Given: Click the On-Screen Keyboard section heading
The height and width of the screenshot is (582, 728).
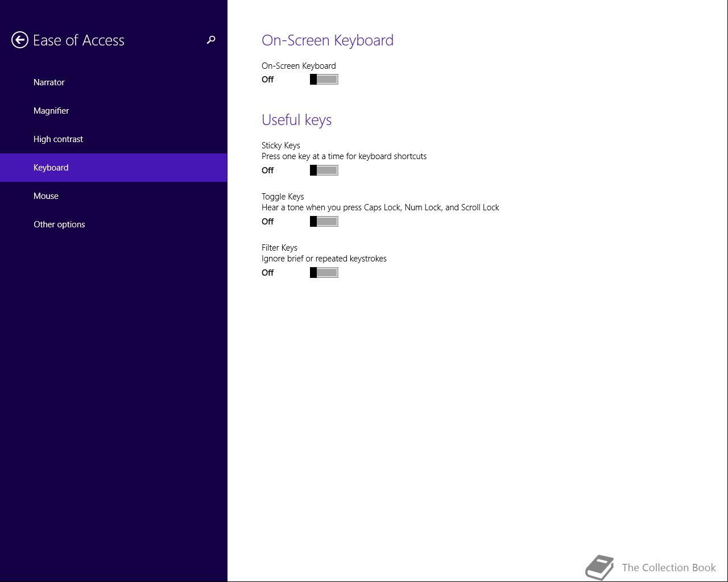Looking at the screenshot, I should pos(328,40).
